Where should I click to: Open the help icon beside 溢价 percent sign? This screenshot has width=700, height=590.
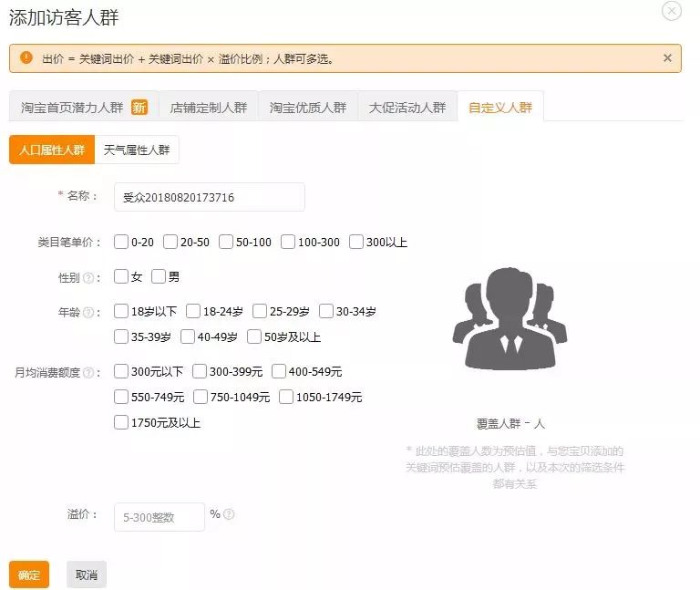(229, 514)
